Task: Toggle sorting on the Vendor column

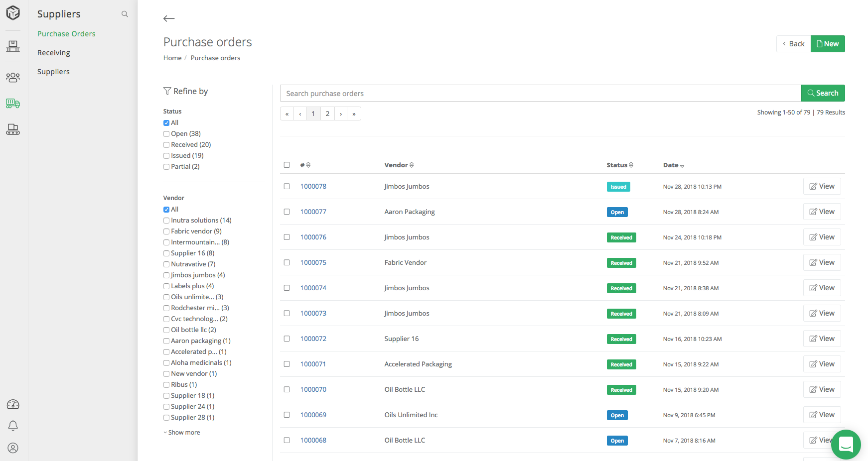Action: tap(412, 165)
